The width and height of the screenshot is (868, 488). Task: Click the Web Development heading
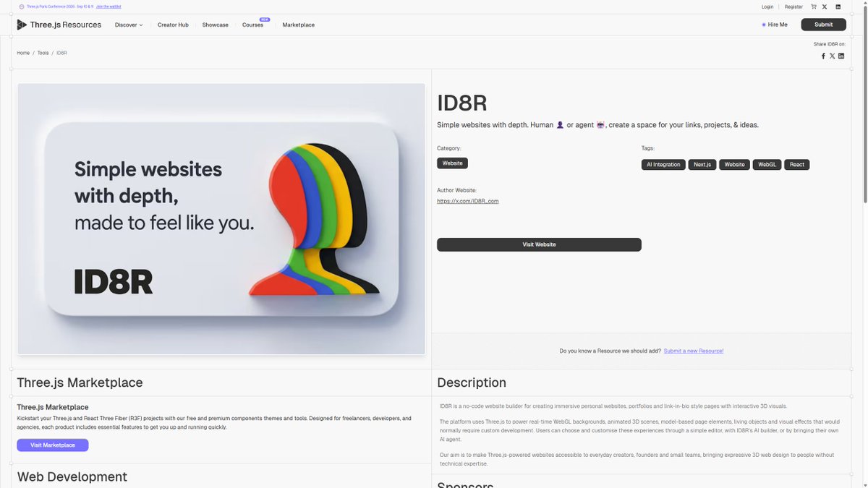pyautogui.click(x=72, y=477)
